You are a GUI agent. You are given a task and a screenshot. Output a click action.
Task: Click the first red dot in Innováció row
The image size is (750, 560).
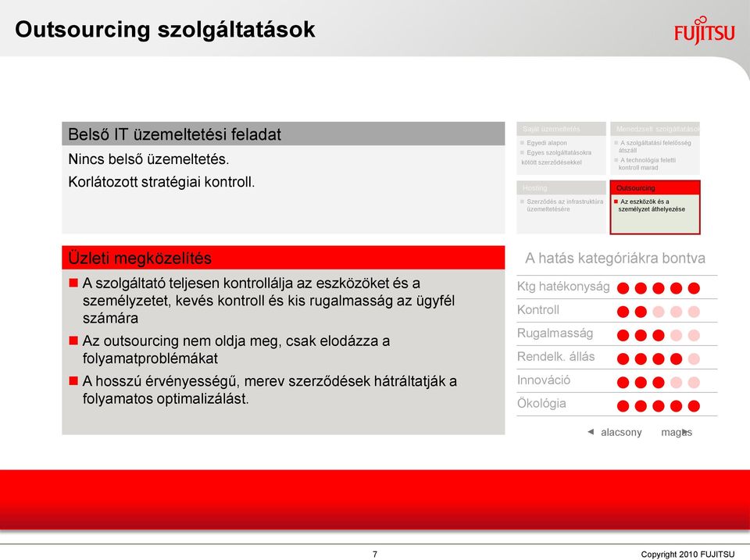(x=623, y=382)
